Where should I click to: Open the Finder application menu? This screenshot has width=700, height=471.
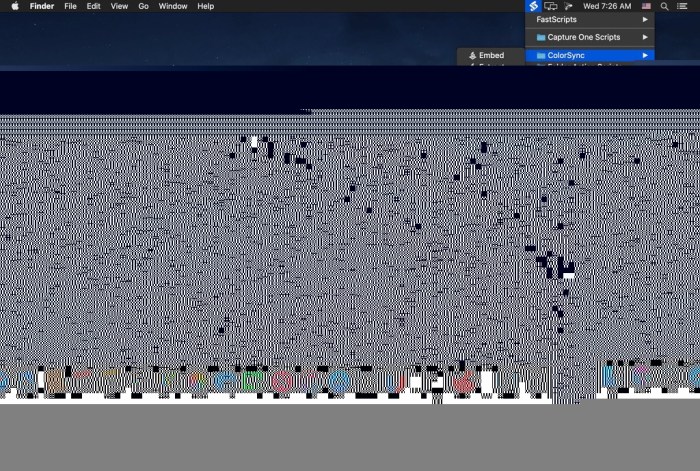(x=42, y=6)
